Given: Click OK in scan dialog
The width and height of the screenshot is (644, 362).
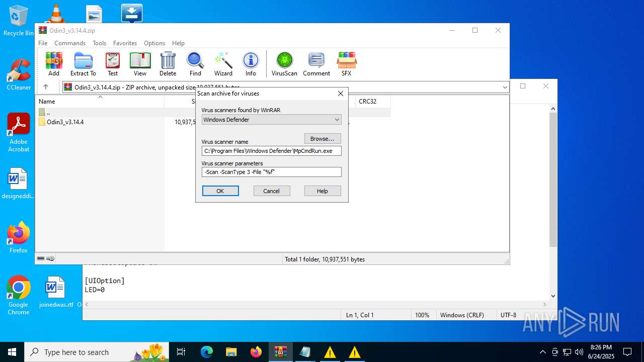Looking at the screenshot, I should pyautogui.click(x=220, y=191).
